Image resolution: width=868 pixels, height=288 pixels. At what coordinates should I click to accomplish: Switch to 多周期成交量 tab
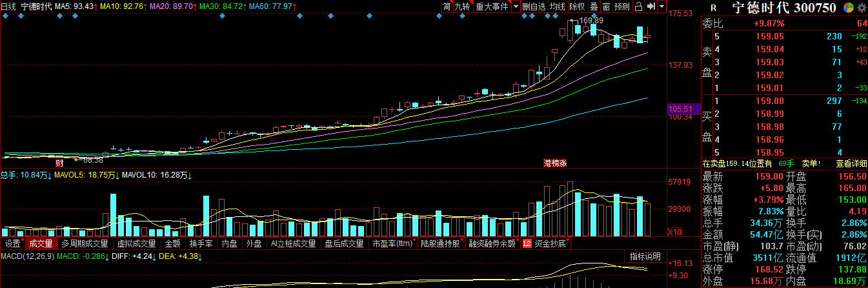click(85, 243)
